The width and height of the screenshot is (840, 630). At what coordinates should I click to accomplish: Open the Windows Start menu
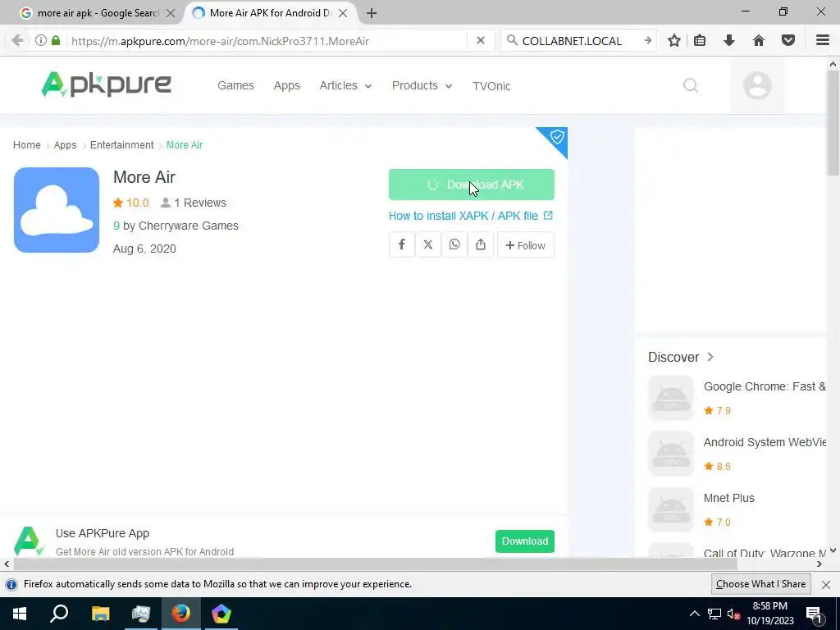(x=20, y=614)
